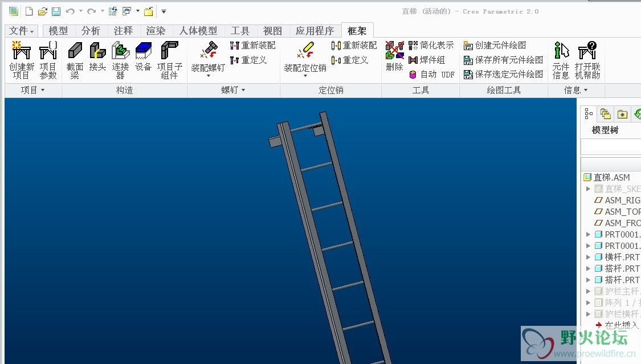
Task: Open the 装配螺钉 dropdown arrow
Action: coord(208,76)
